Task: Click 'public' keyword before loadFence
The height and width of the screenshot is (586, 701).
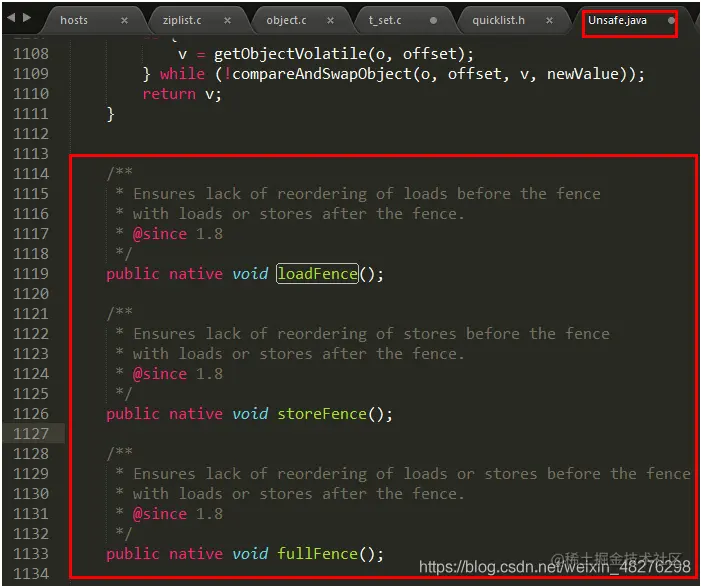Action: pyautogui.click(x=133, y=274)
